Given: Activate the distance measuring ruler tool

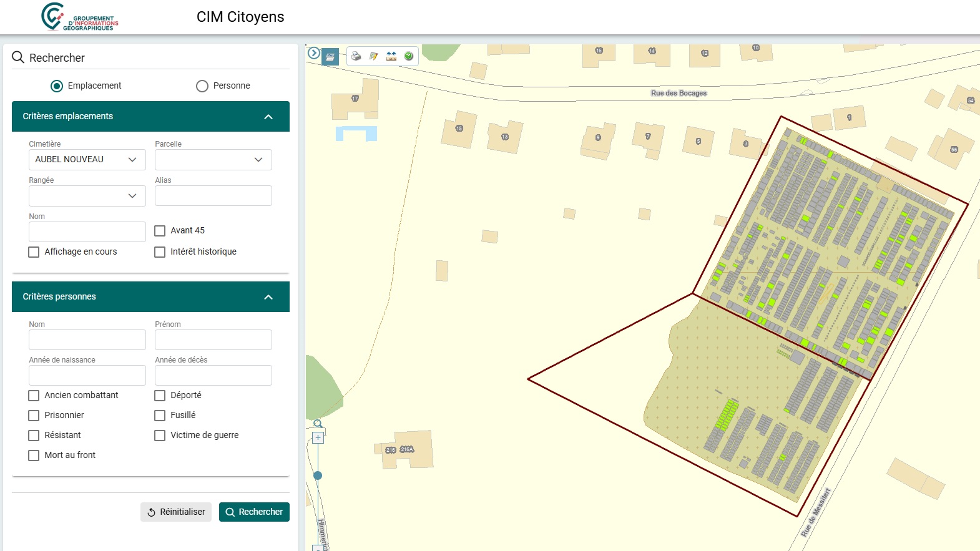Looking at the screenshot, I should 391,56.
